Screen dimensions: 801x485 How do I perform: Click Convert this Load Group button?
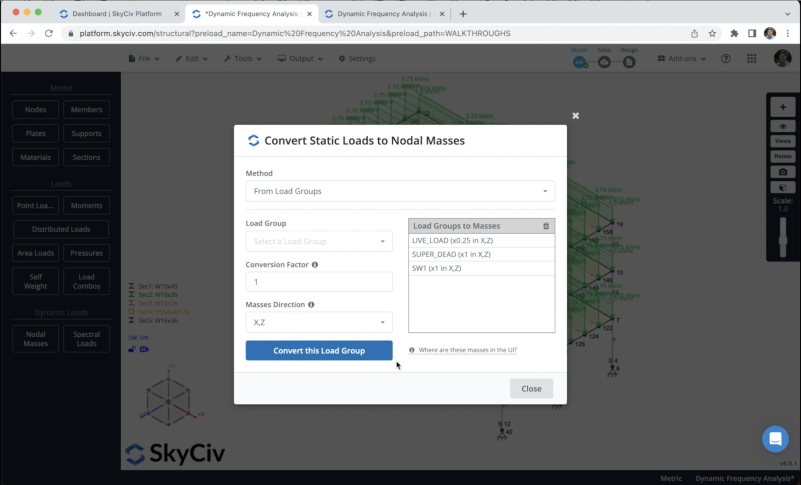click(319, 351)
